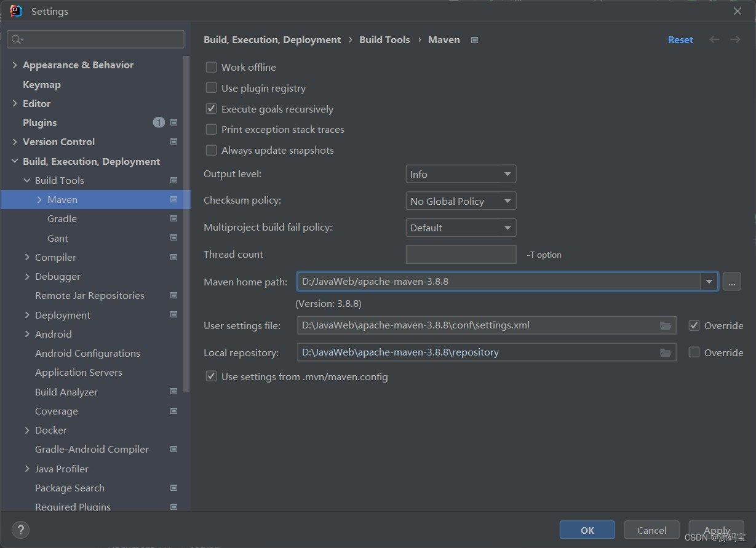The height and width of the screenshot is (548, 756).
Task: Click the back navigation arrow near Reset
Action: (714, 39)
